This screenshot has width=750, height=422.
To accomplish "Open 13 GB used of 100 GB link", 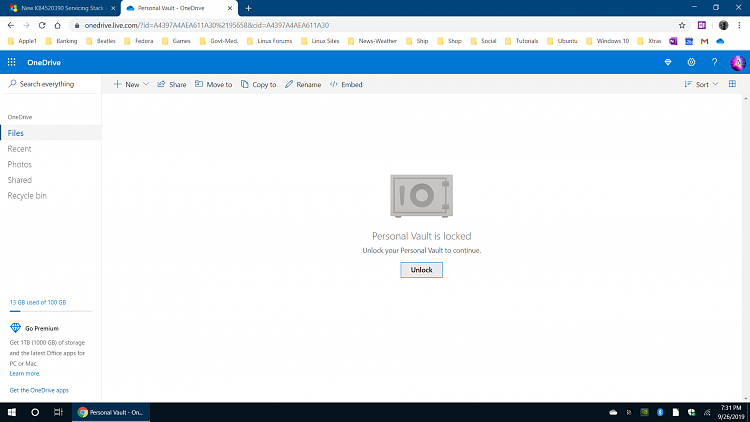I will pyautogui.click(x=38, y=302).
